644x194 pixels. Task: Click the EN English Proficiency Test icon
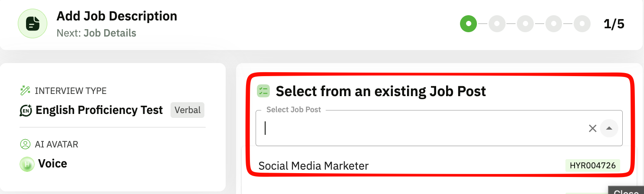(x=26, y=110)
